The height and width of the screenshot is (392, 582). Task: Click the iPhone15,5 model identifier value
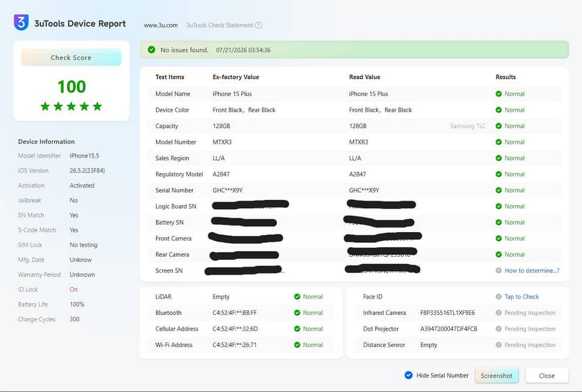tap(84, 156)
